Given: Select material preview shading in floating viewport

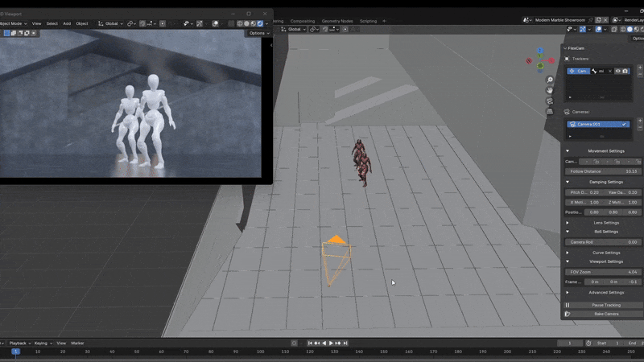Looking at the screenshot, I should point(254,23).
